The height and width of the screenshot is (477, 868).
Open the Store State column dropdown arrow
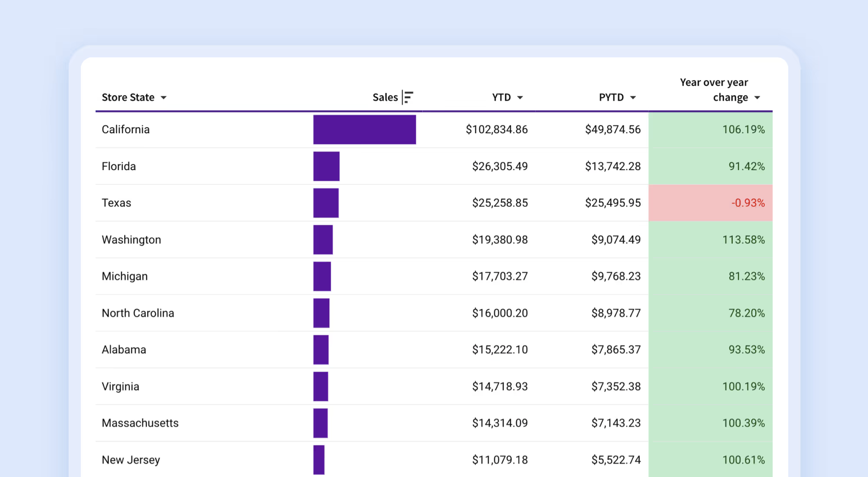(x=163, y=98)
